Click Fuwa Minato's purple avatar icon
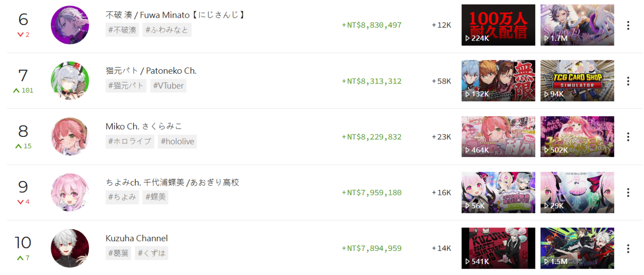Image resolution: width=644 pixels, height=275 pixels. click(70, 25)
